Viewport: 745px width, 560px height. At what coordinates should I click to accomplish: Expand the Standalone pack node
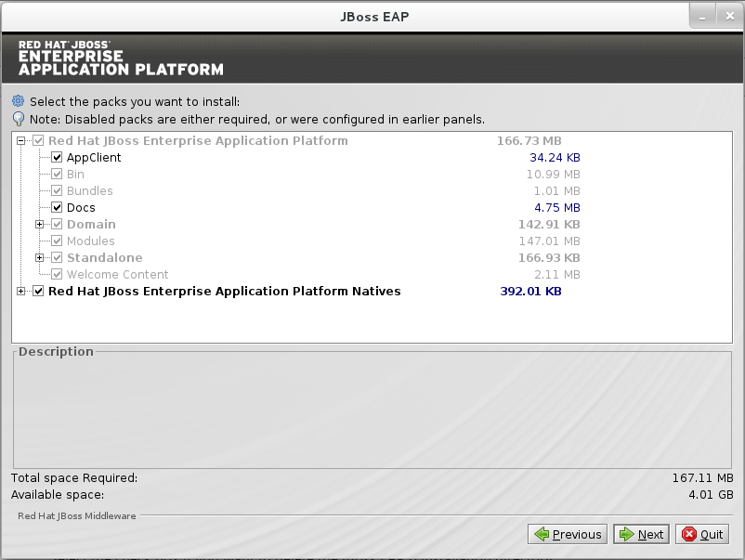40,258
